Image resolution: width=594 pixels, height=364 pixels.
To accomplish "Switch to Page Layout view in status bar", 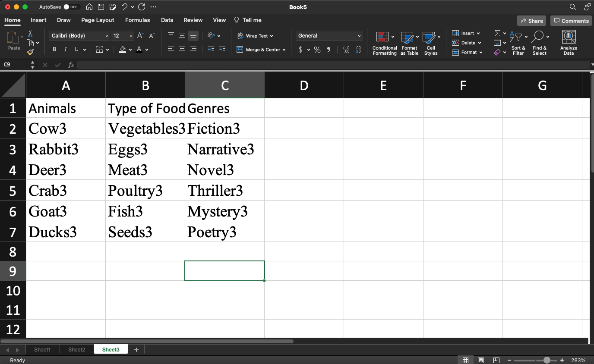I will tap(481, 360).
